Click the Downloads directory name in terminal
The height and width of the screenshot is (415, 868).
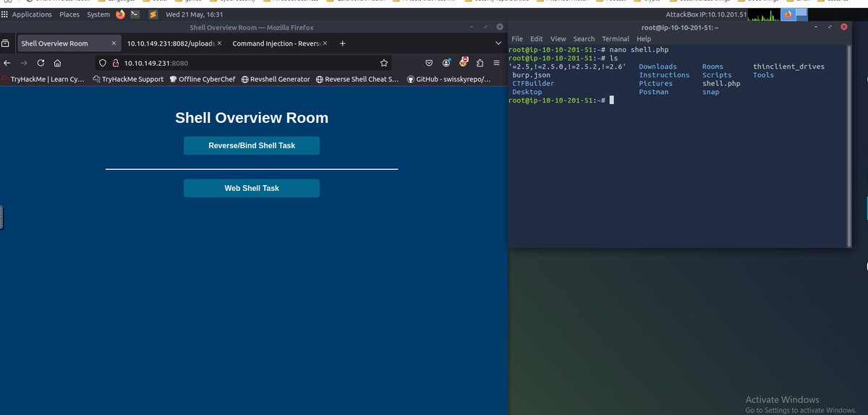pos(658,67)
